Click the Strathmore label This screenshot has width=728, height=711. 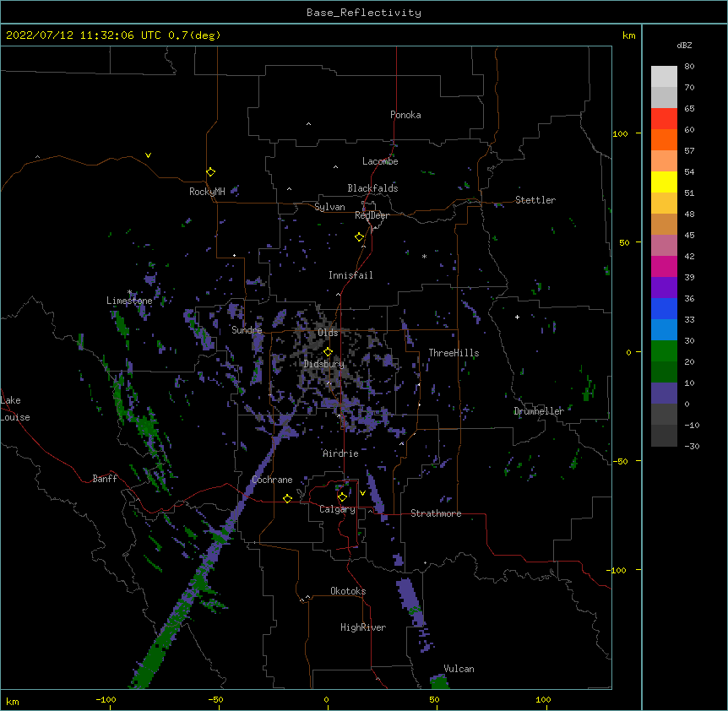(x=436, y=513)
